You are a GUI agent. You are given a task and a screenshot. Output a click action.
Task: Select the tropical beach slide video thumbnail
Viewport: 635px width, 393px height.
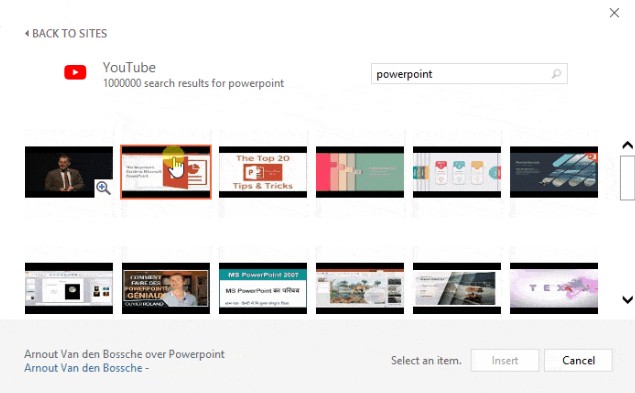pyautogui.click(x=360, y=288)
